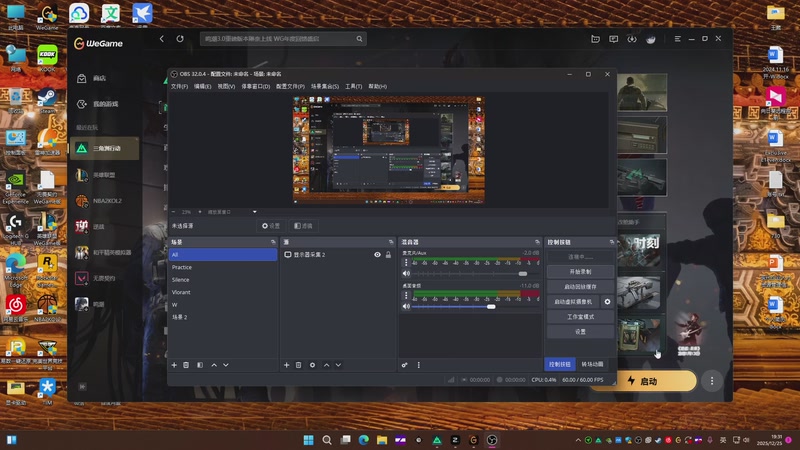
Task: Refresh the WeGame page
Action: (x=180, y=39)
